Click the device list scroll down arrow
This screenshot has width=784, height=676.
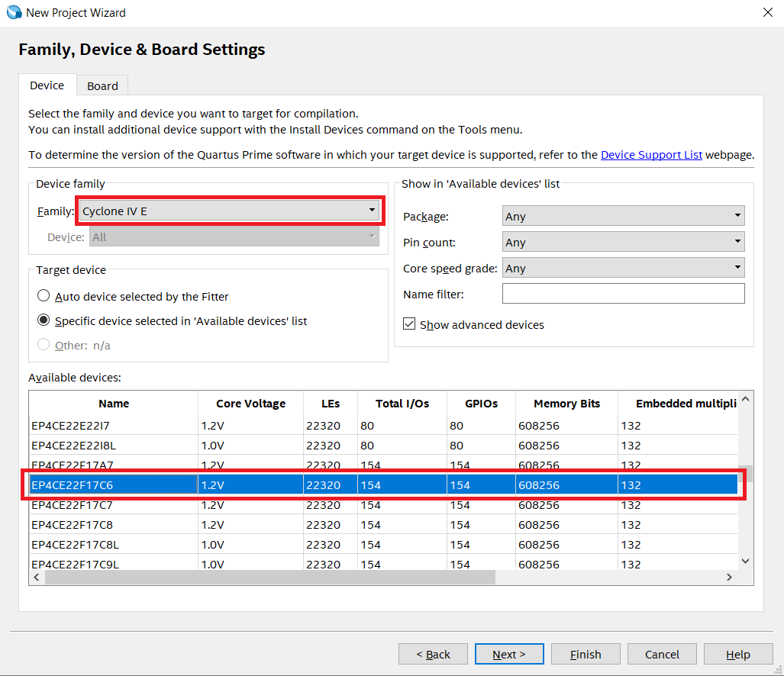(746, 561)
